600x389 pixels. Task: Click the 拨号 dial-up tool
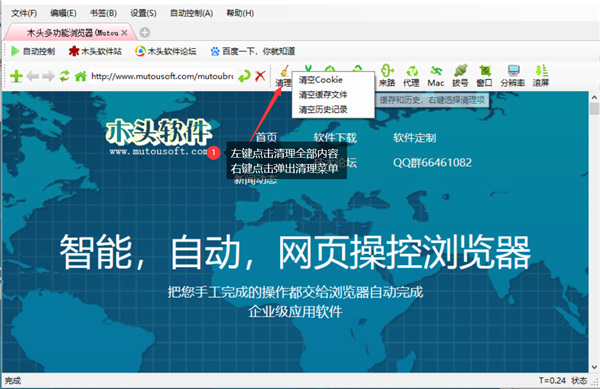click(x=460, y=76)
